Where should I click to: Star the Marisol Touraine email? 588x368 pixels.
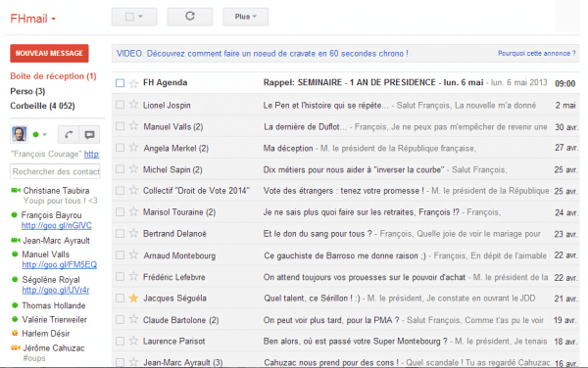133,211
